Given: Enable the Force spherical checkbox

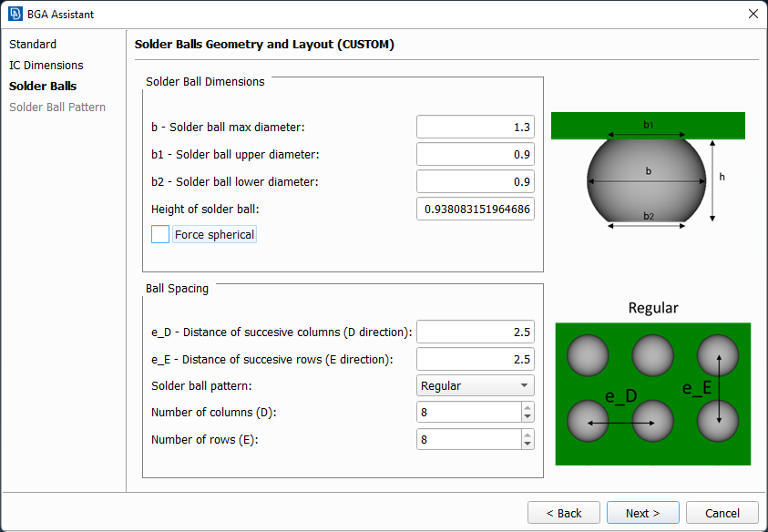Looking at the screenshot, I should [x=160, y=234].
